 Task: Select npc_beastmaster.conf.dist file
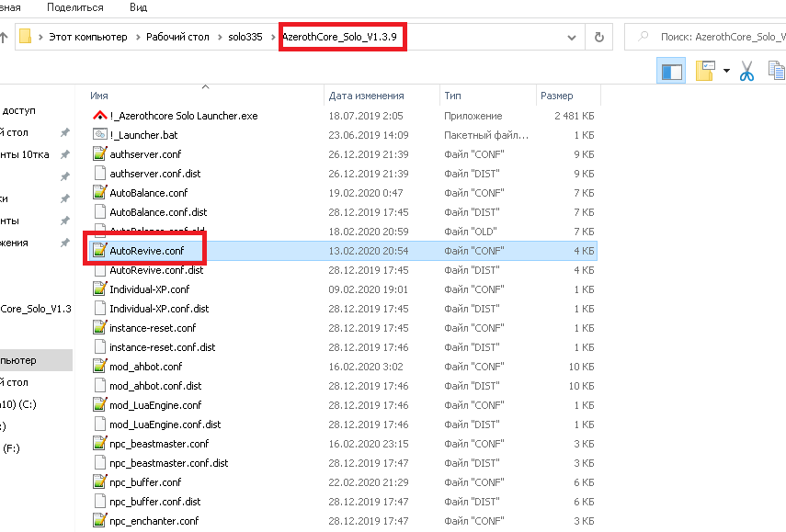(169, 463)
